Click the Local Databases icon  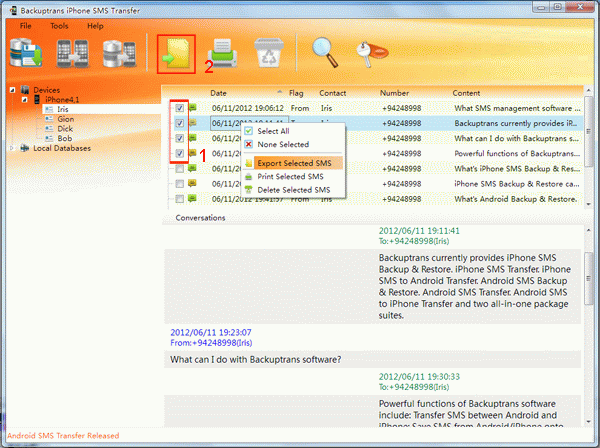click(24, 148)
